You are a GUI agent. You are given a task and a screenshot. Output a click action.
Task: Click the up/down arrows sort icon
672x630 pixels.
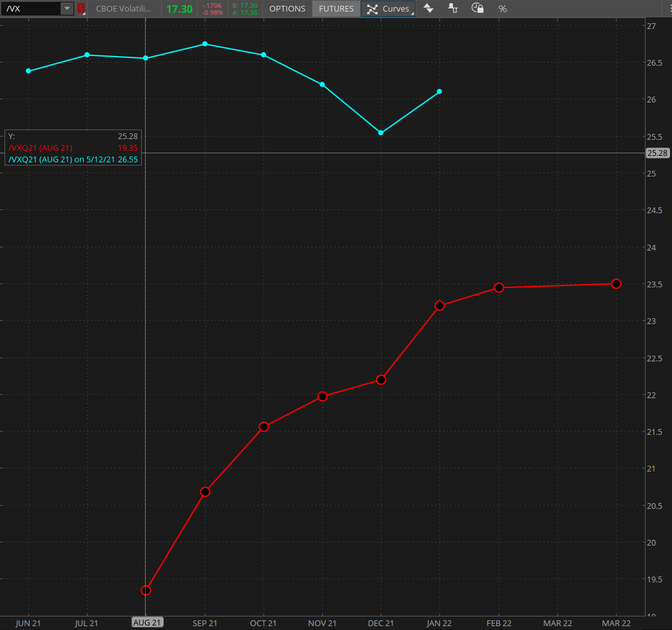click(428, 9)
